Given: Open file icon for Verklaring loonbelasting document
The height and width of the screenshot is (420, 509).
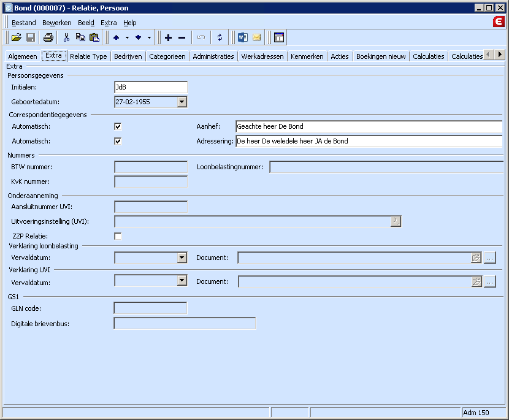Looking at the screenshot, I should click(x=476, y=258).
